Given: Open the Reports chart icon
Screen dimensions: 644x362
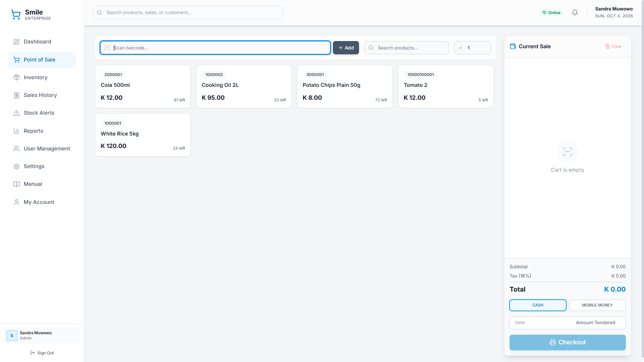Looking at the screenshot, I should (x=17, y=131).
